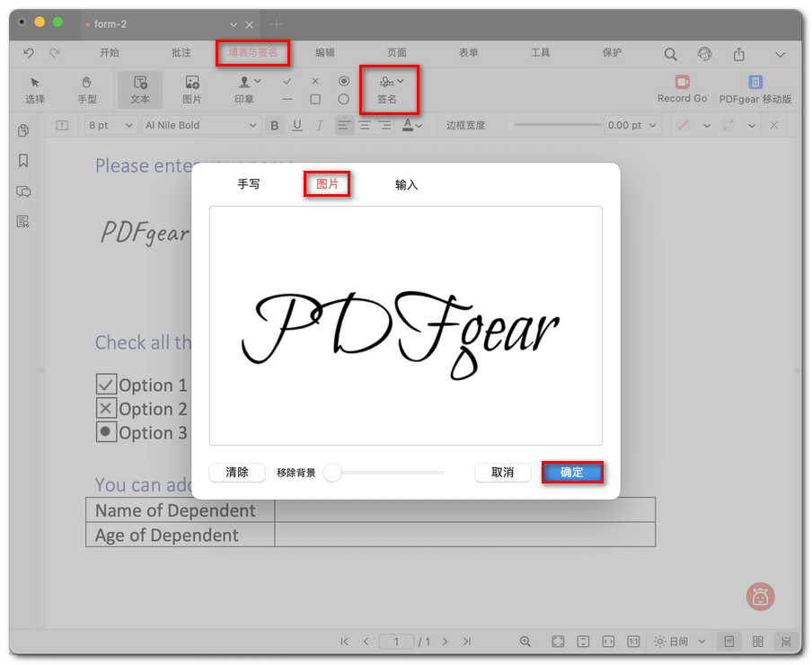
Task: Toggle bold formatting in the format bar
Action: (x=274, y=125)
